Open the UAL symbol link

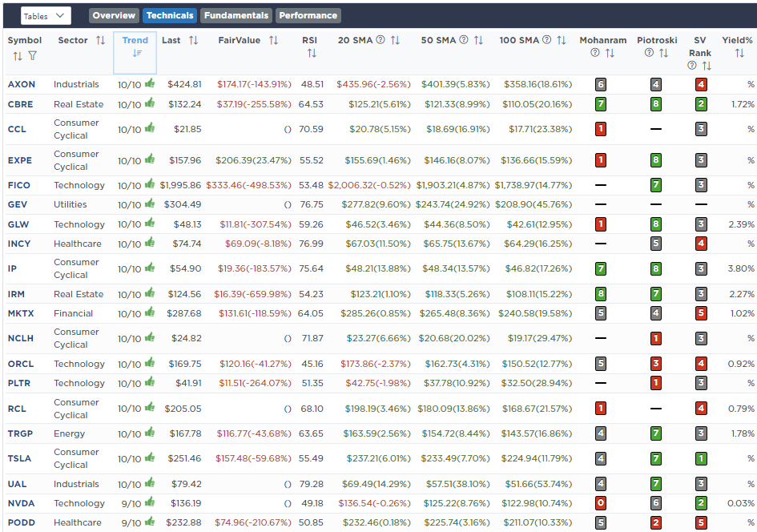17,484
